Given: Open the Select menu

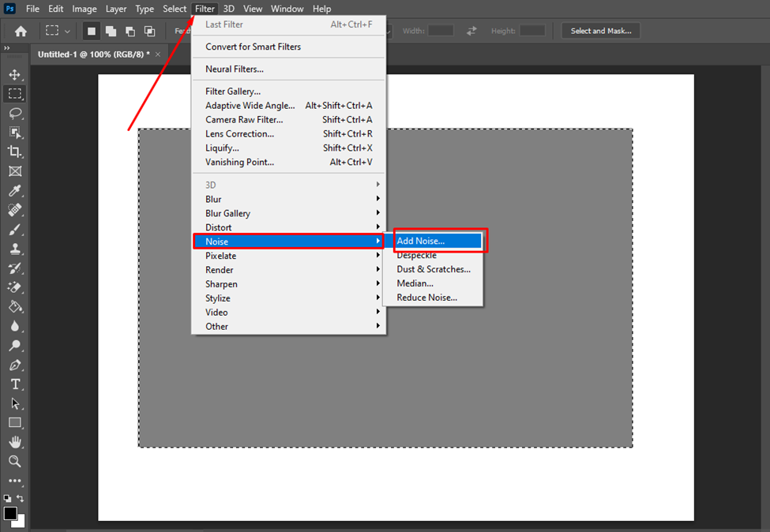Looking at the screenshot, I should [x=175, y=9].
